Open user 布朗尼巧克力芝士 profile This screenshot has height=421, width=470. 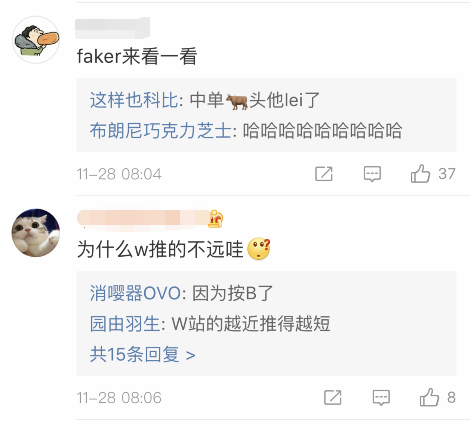tap(161, 130)
